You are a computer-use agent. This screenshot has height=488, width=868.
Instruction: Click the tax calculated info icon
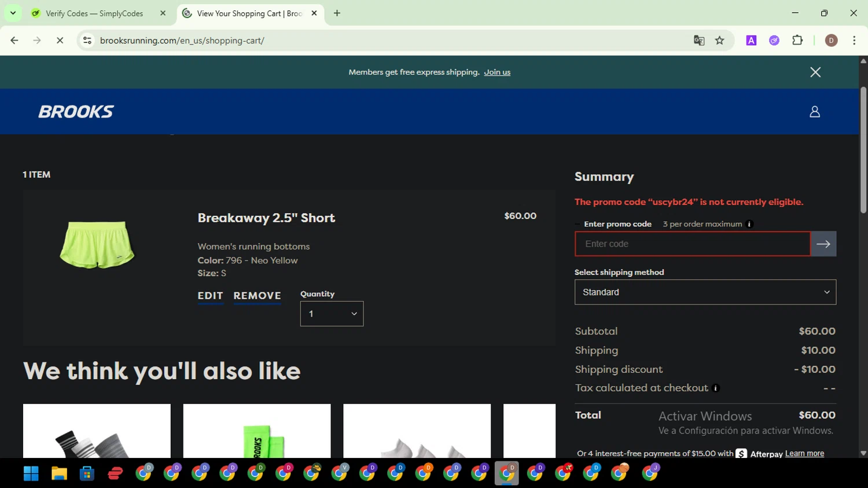(x=716, y=388)
